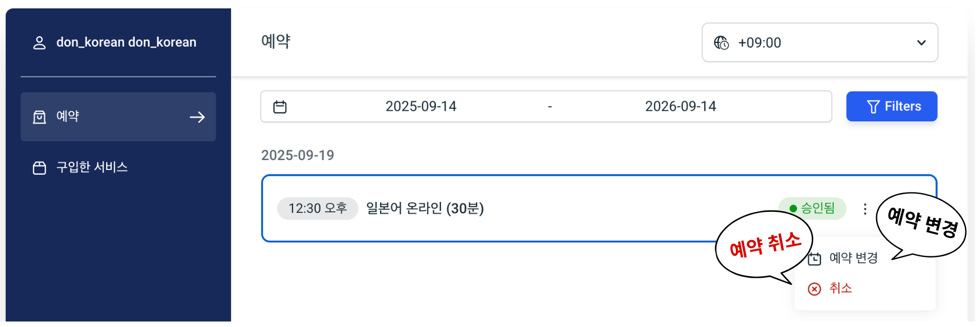Click the don_korean username link
Image resolution: width=980 pixels, height=327 pixels.
coord(126,42)
